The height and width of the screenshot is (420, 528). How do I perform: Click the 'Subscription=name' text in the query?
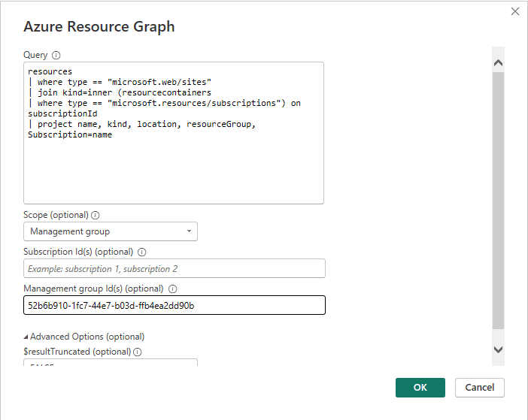[70, 134]
